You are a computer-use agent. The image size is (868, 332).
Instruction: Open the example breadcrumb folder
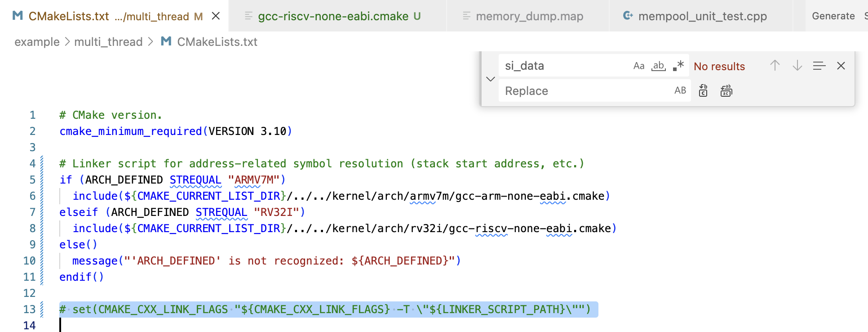[x=37, y=42]
